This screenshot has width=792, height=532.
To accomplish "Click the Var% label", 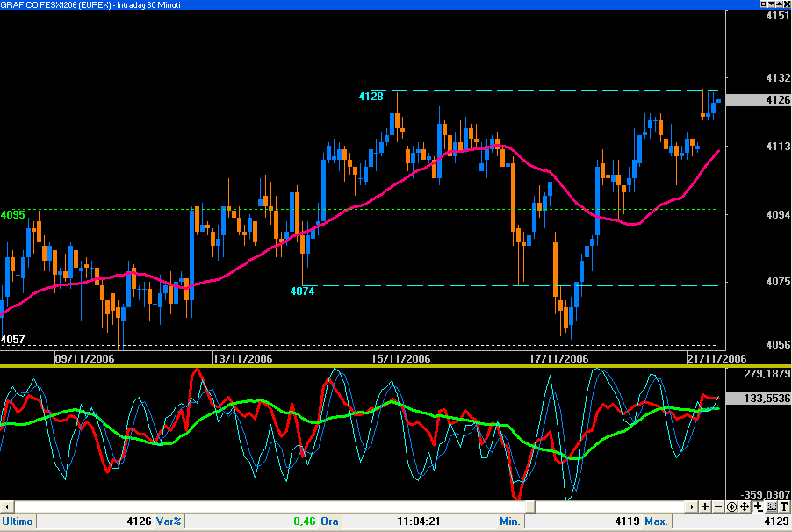I will 169,521.
